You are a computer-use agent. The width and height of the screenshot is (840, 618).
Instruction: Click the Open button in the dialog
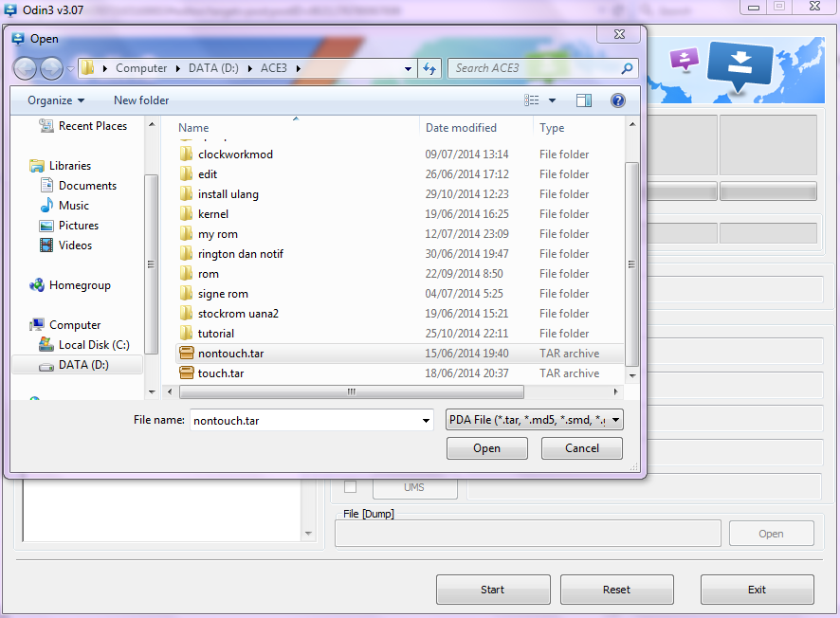(487, 448)
